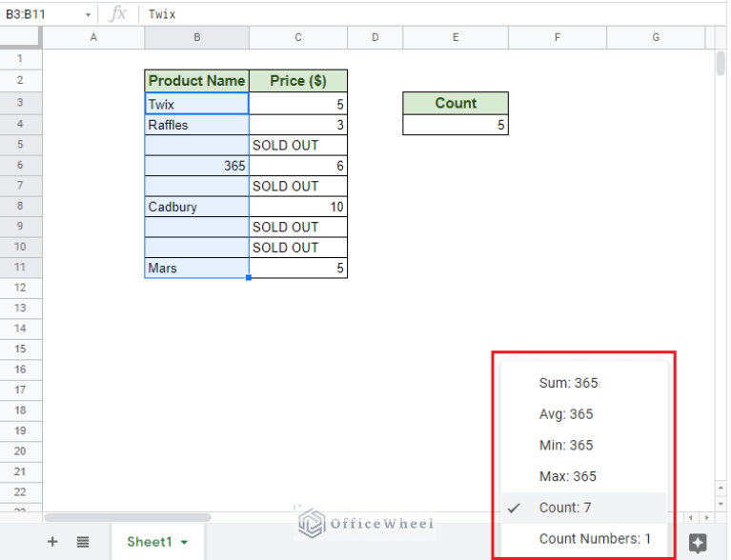Select Max: 365 option
731x560 pixels.
point(568,476)
